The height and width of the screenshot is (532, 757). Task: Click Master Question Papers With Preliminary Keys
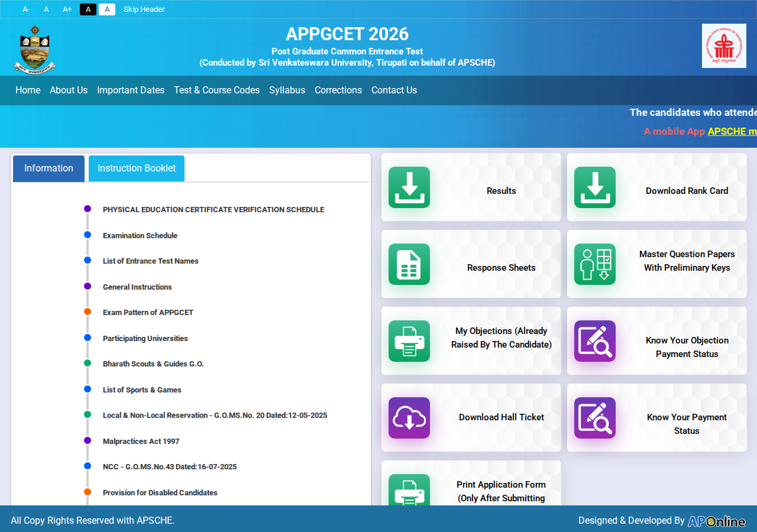click(687, 261)
